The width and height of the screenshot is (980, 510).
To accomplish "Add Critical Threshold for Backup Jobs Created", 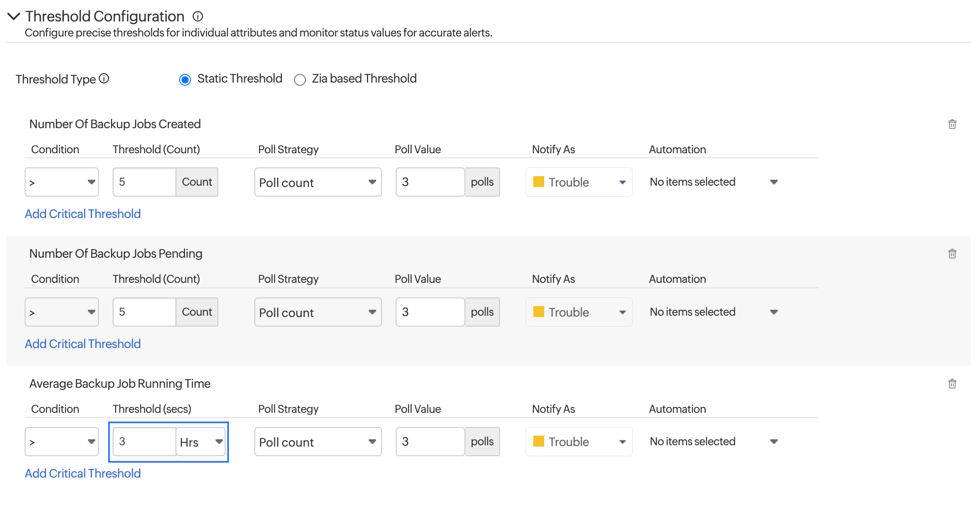I will coord(83,214).
